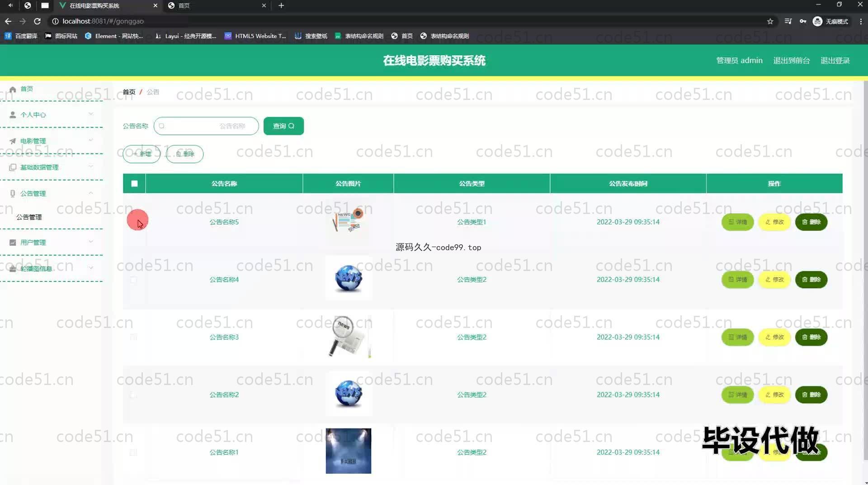Click 详情 for 公告名称2

(737, 395)
